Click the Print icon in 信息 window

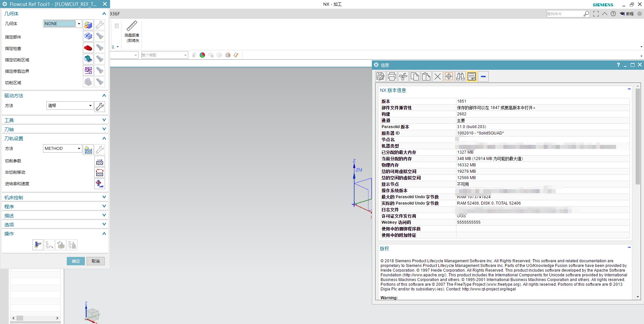[392, 76]
